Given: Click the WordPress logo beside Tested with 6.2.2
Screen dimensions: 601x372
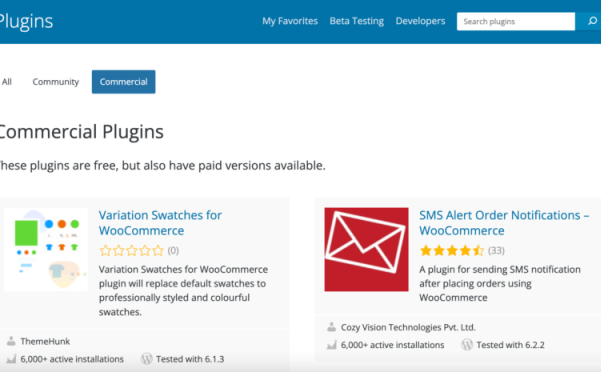Looking at the screenshot, I should (467, 344).
